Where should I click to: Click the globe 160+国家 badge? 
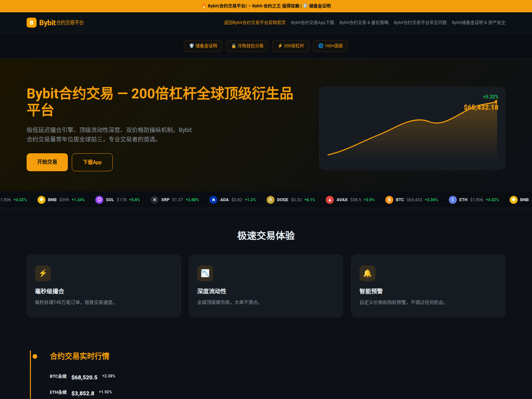(x=331, y=46)
